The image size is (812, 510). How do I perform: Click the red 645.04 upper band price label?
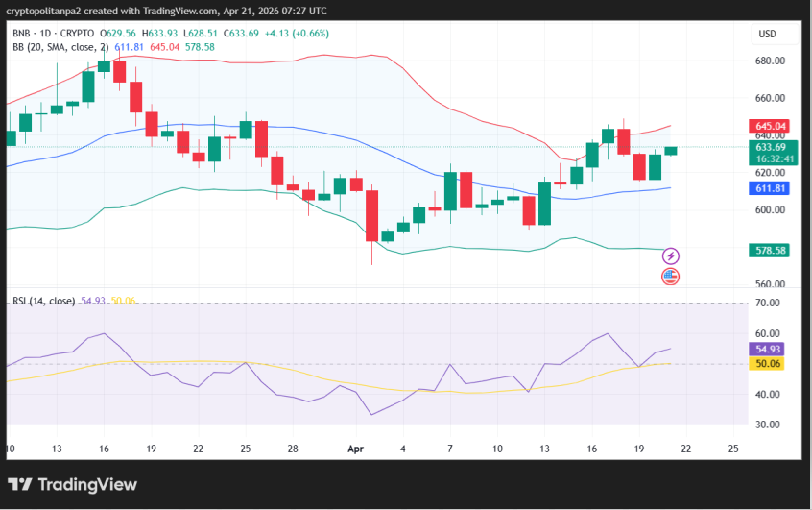tap(771, 126)
